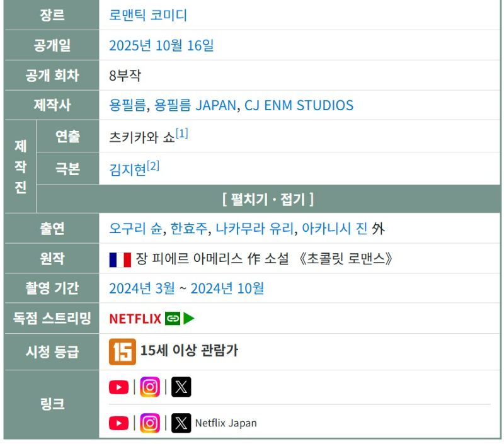This screenshot has height=444, width=504.
Task: Open the first row X icon
Action: click(x=181, y=387)
